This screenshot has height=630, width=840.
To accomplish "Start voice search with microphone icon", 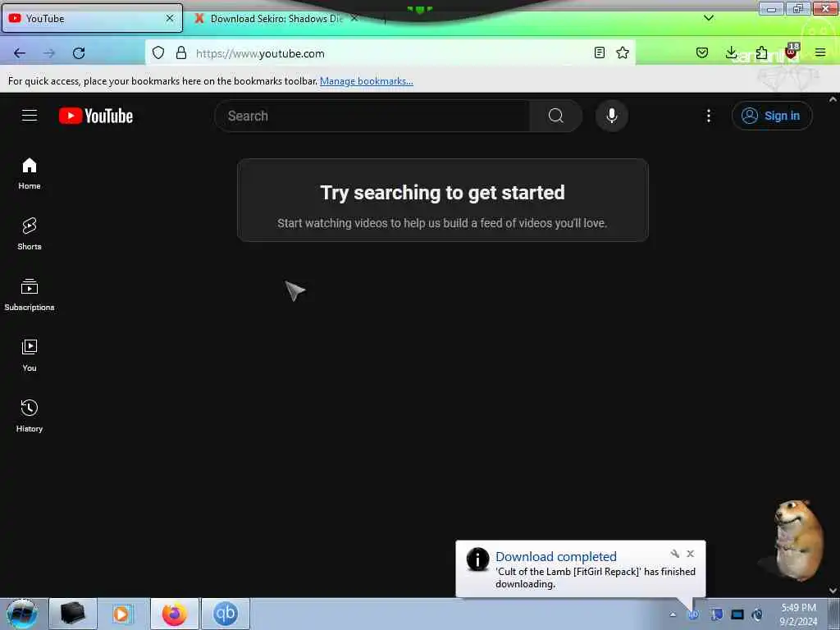I will click(612, 116).
